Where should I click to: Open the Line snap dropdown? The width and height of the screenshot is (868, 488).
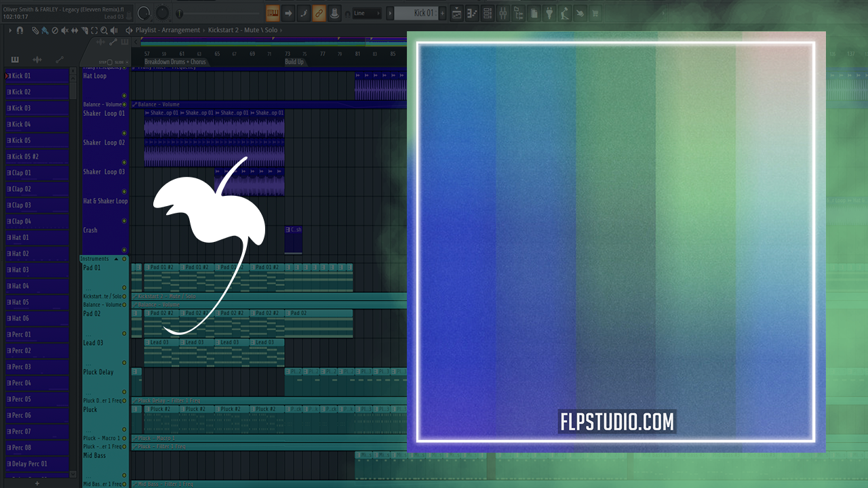pyautogui.click(x=366, y=13)
